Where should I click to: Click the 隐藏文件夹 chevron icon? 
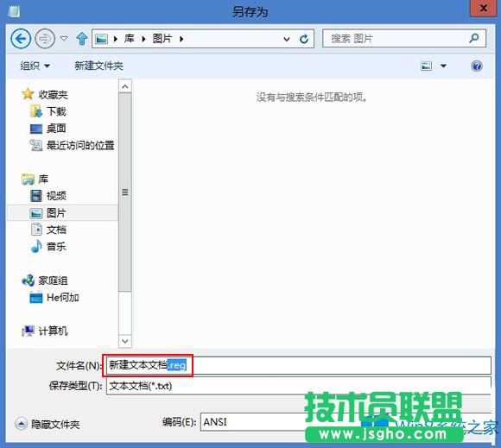pos(21,424)
